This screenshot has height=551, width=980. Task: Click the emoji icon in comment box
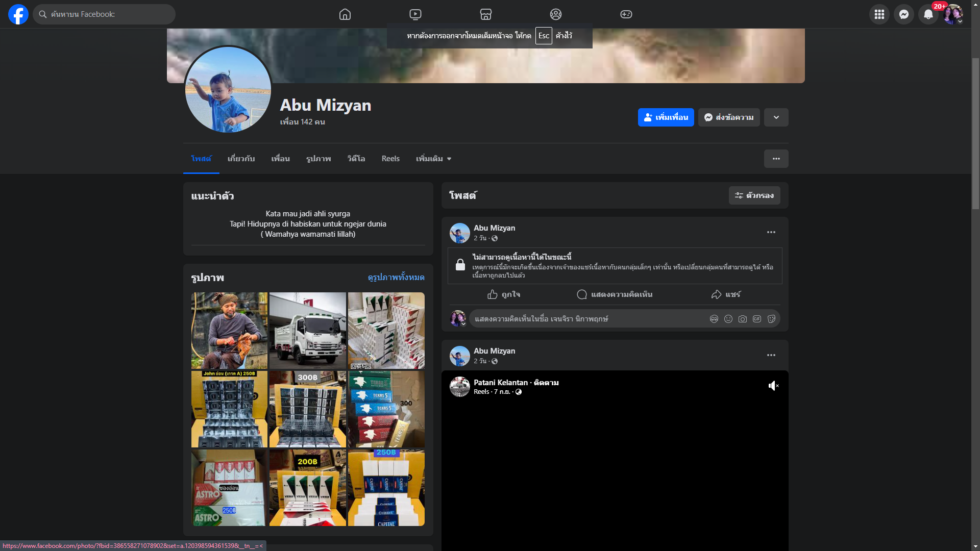(x=728, y=319)
